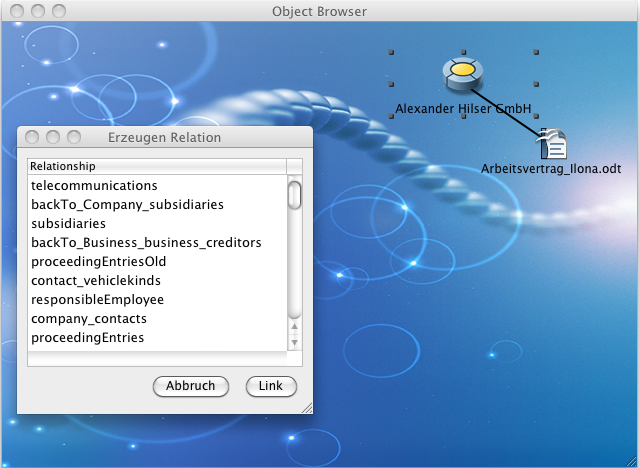This screenshot has width=640, height=468.
Task: Choose the contact_vehiclekinds relationship
Action: click(96, 281)
